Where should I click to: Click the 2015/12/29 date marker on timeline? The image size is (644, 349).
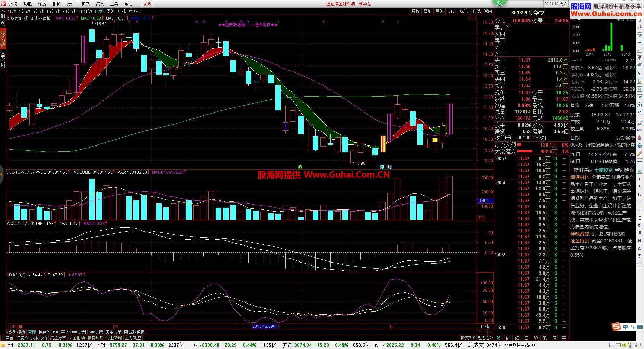tap(265, 326)
